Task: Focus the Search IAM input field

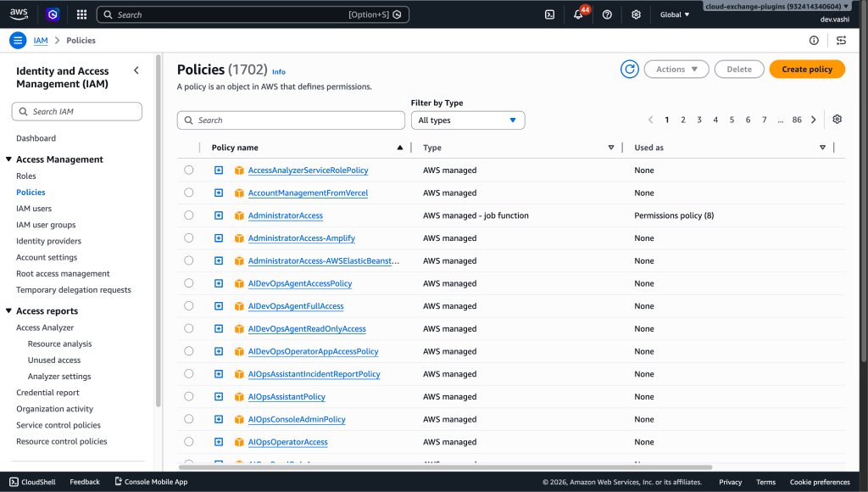Action: tap(77, 111)
